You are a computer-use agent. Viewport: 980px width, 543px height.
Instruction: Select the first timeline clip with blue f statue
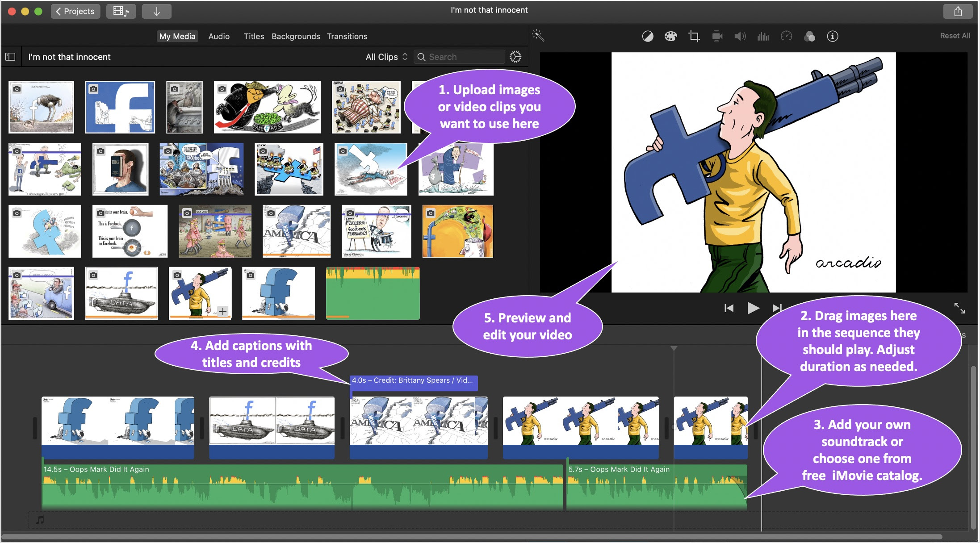click(x=118, y=427)
